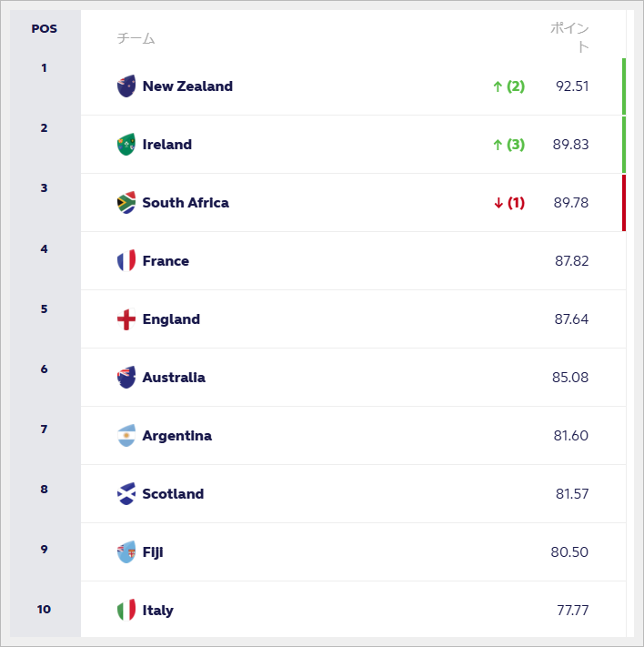Click the ポイント points column header
Viewport: 644px width, 647px height.
click(x=570, y=37)
